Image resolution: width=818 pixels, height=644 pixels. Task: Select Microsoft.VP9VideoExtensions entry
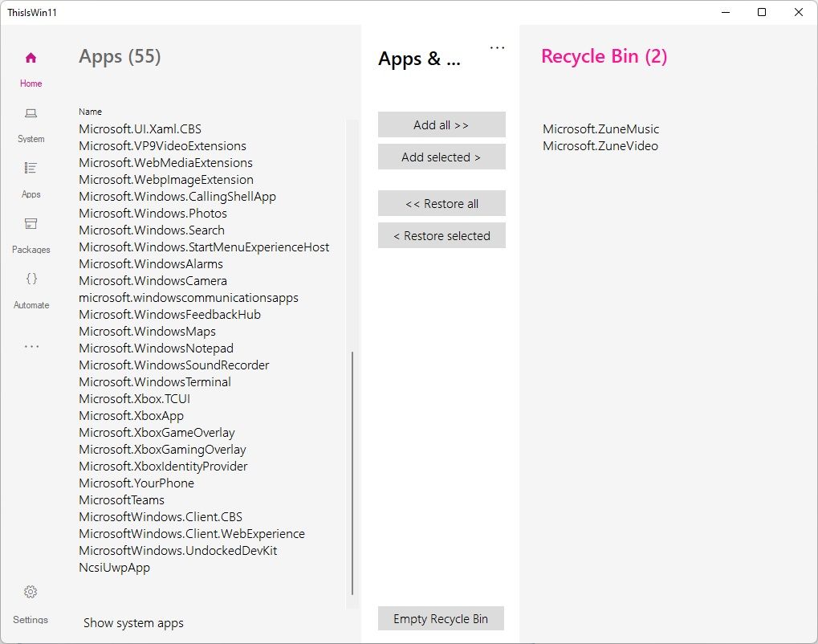tap(162, 145)
